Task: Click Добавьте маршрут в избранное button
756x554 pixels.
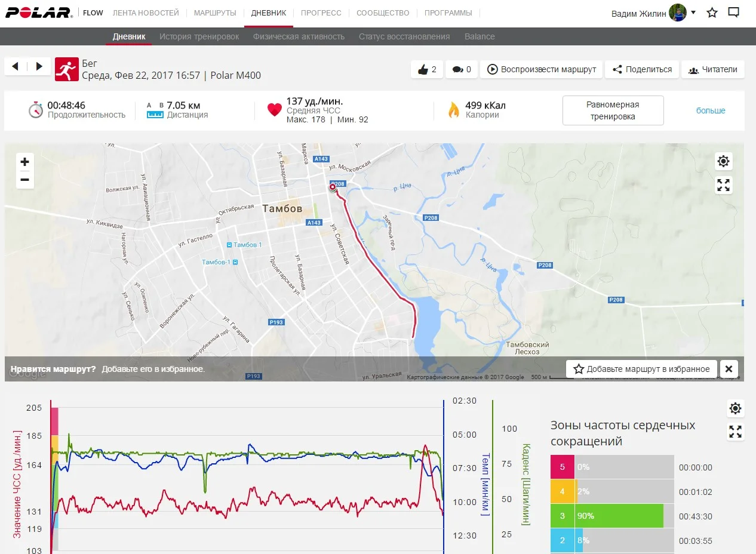Action: click(641, 369)
